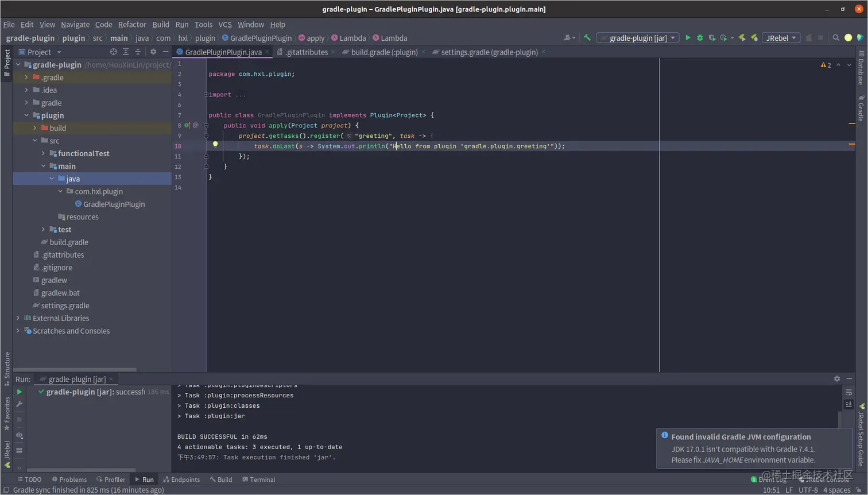
Task: Click the Project panel horizontal scrollbar
Action: [75, 369]
